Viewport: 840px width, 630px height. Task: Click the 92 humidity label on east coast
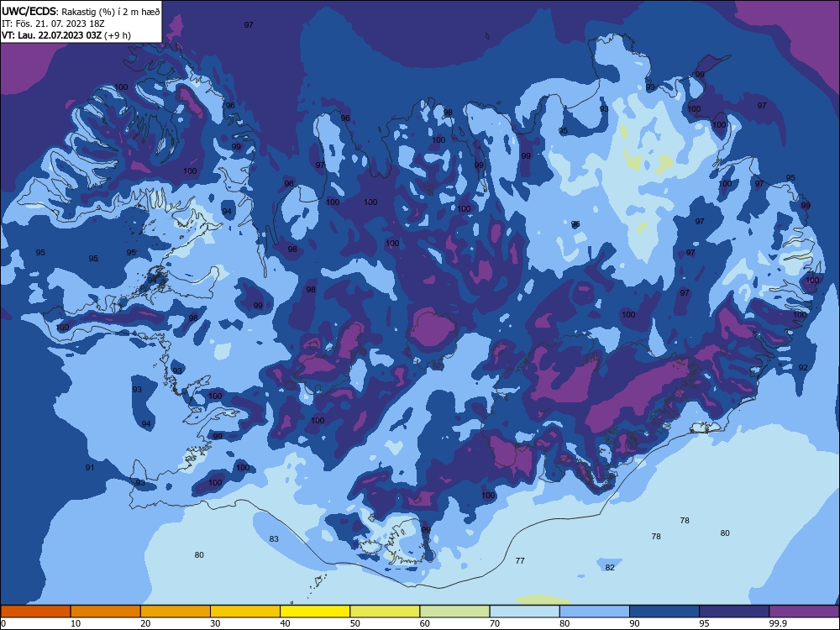[x=802, y=368]
